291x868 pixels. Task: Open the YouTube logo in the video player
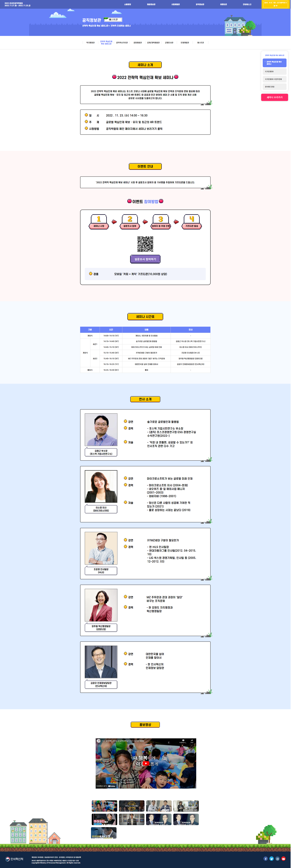point(112,786)
